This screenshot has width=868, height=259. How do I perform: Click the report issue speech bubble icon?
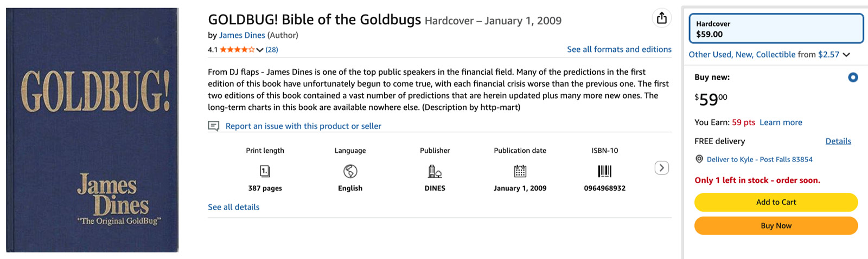214,126
